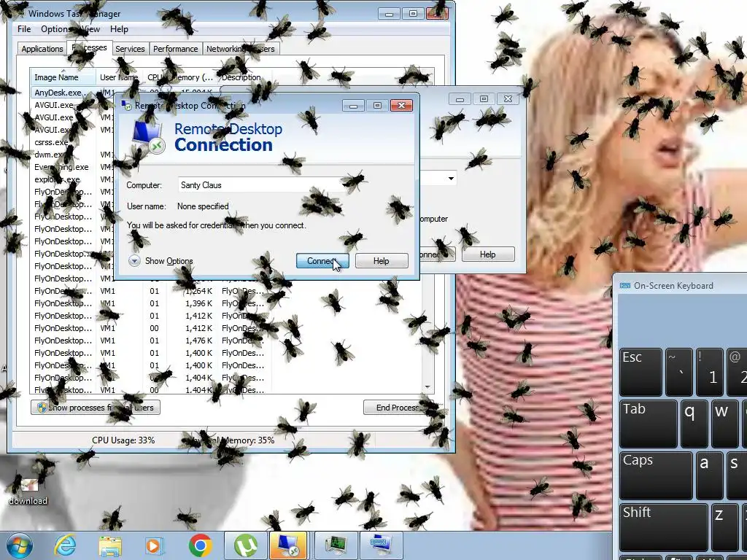Sort processes by Image Name column
This screenshot has height=560, width=747.
[63, 77]
